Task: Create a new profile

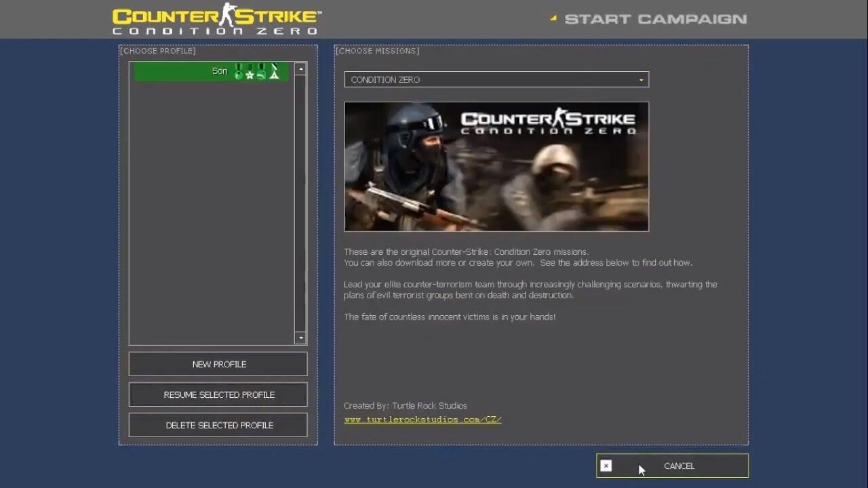Action: tap(218, 364)
